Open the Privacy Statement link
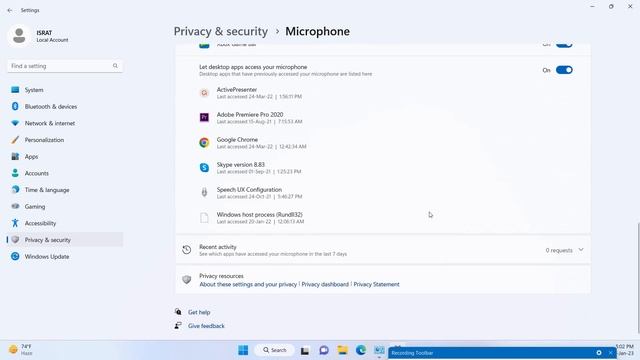The width and height of the screenshot is (640, 360). 376,284
